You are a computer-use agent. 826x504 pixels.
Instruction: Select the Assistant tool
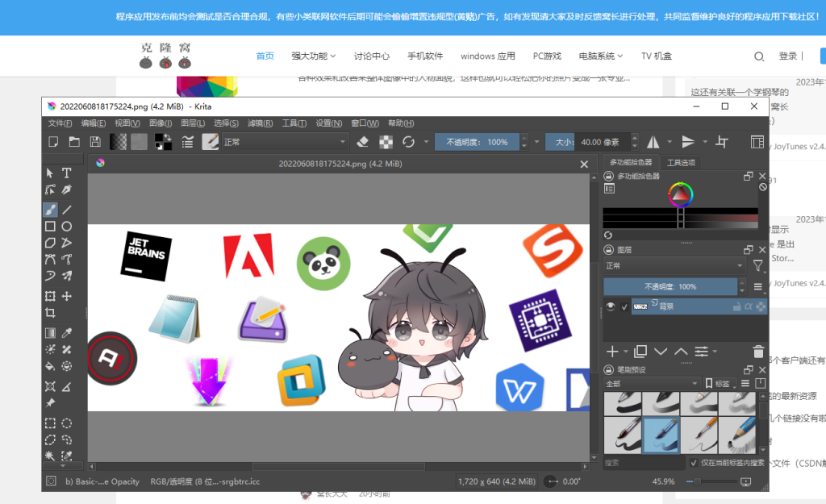point(50,386)
